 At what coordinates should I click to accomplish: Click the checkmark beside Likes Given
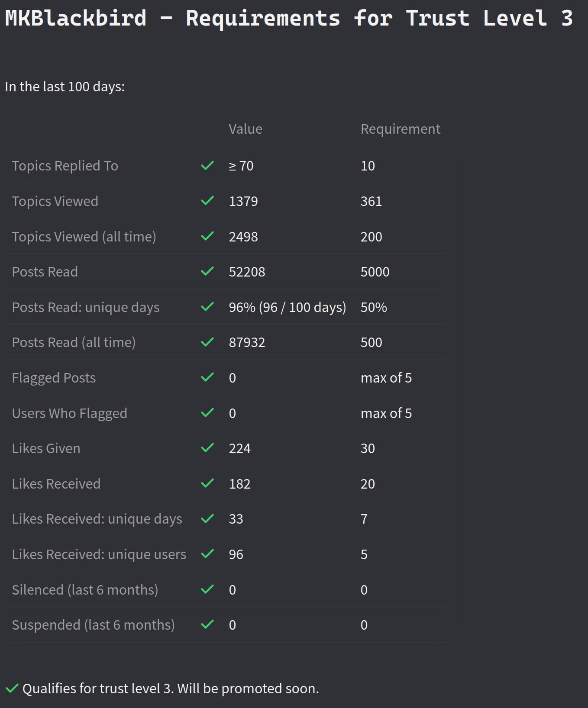tap(207, 448)
